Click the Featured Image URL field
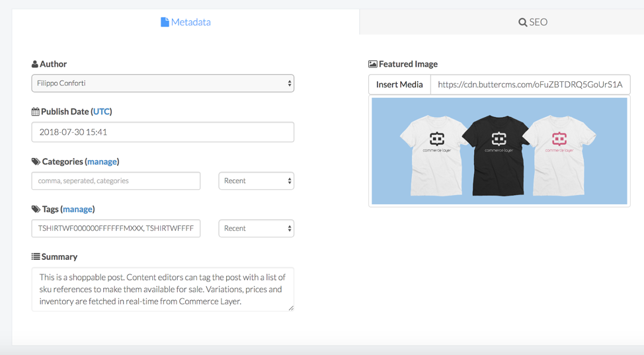 click(530, 85)
